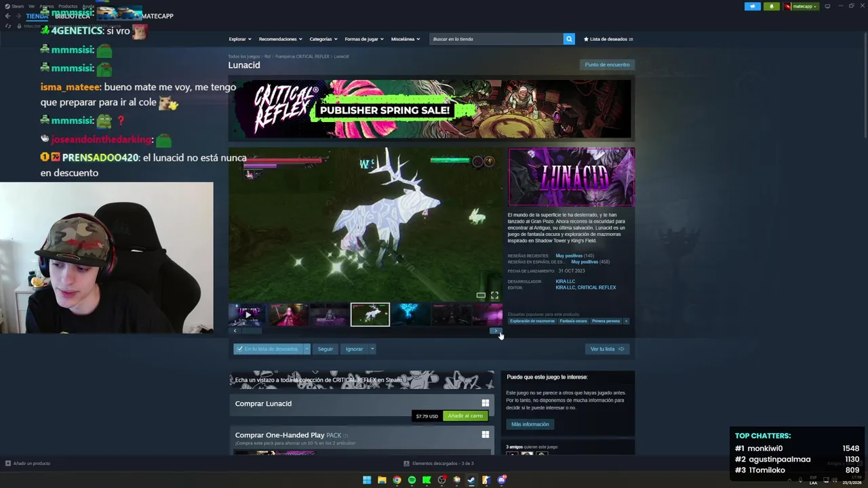
Task: Open File Explorer from the taskbar
Action: click(x=382, y=480)
